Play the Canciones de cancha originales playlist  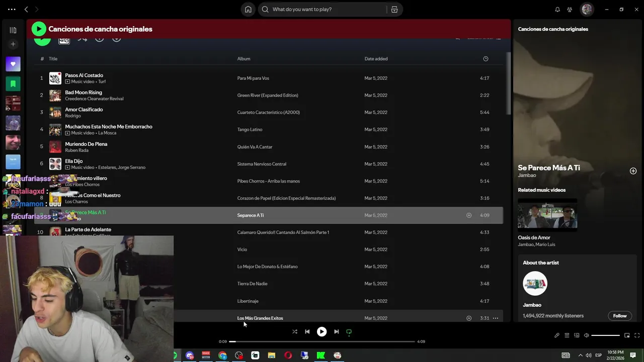pyautogui.click(x=39, y=29)
